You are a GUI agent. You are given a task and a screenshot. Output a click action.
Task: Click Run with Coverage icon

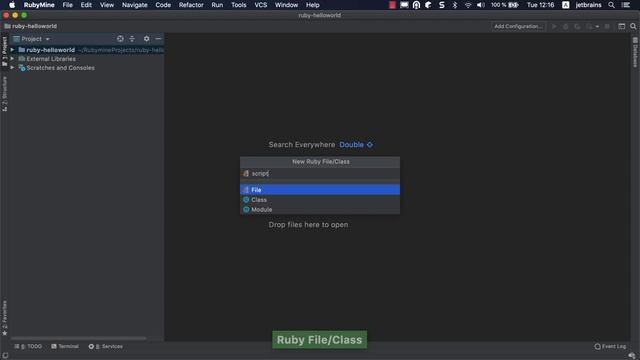coord(577,26)
